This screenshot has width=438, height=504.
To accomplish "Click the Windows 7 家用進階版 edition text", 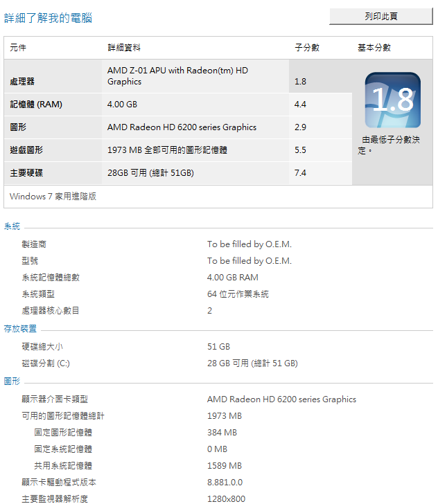I will pyautogui.click(x=53, y=197).
